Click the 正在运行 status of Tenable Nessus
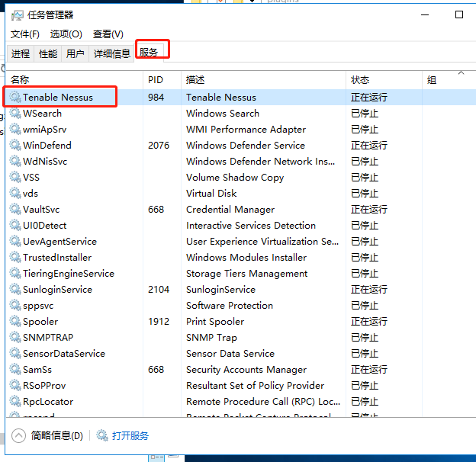Image resolution: width=476 pixels, height=462 pixels. (x=369, y=98)
